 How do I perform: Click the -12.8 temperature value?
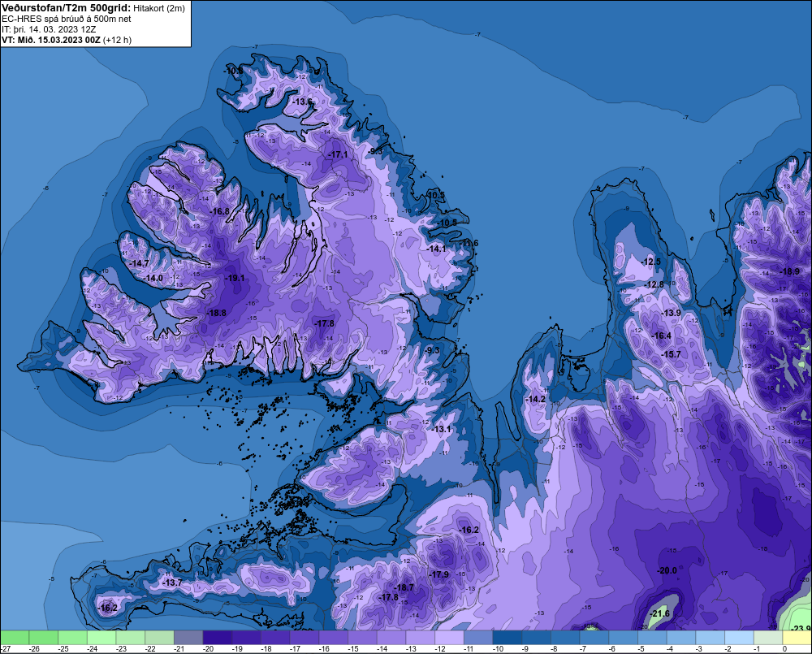(x=654, y=284)
